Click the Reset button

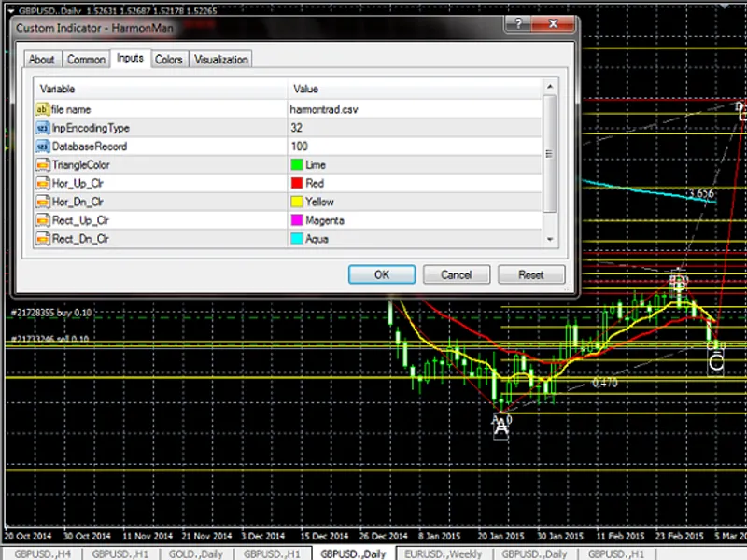coord(531,274)
